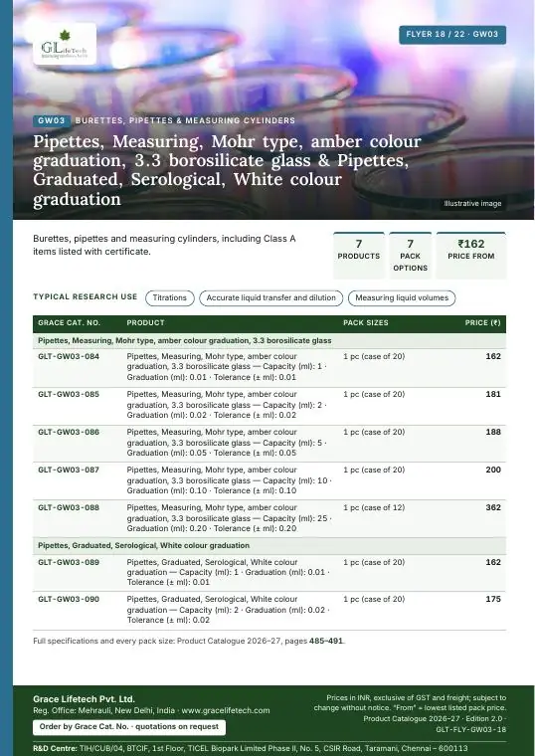Select the Accurate liquid transfer and dilution pill

tap(270, 298)
